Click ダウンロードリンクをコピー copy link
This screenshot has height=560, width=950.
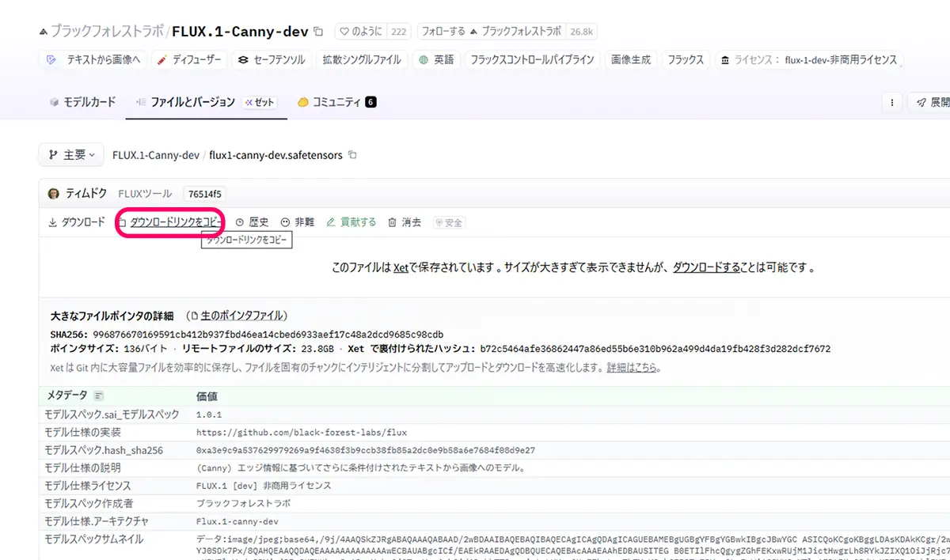click(169, 222)
